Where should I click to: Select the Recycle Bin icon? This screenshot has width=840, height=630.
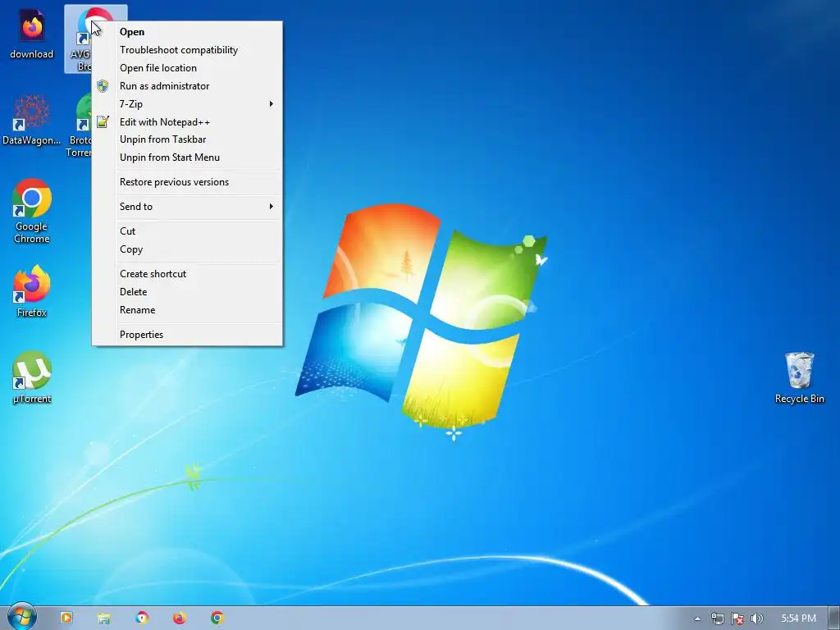coord(799,377)
